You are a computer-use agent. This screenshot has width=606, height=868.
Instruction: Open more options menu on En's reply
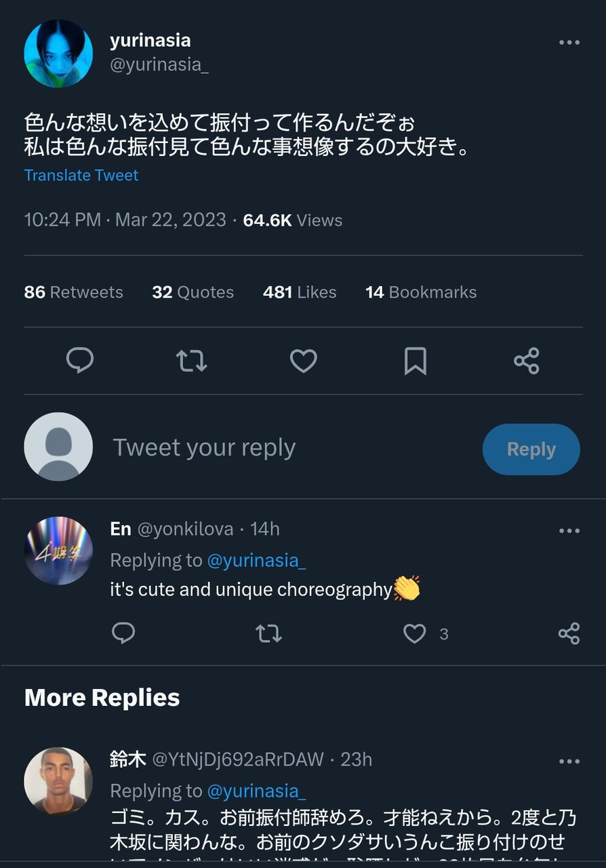click(569, 530)
